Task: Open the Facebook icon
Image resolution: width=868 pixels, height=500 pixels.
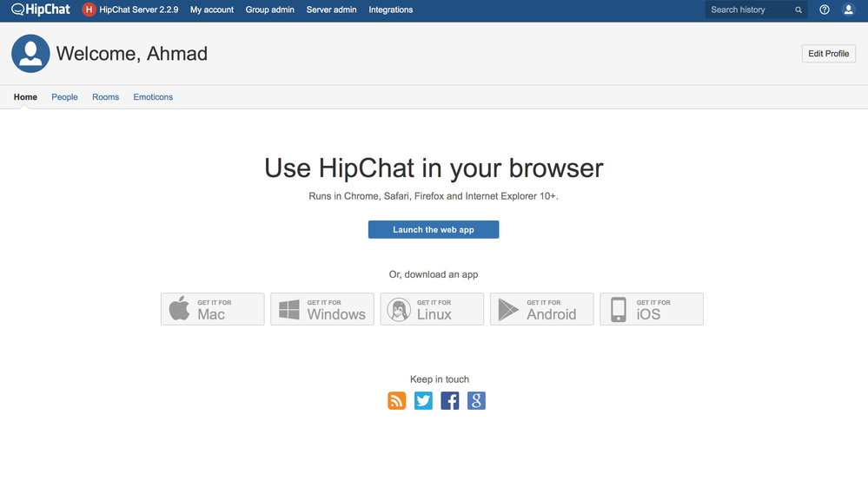Action: [x=450, y=400]
